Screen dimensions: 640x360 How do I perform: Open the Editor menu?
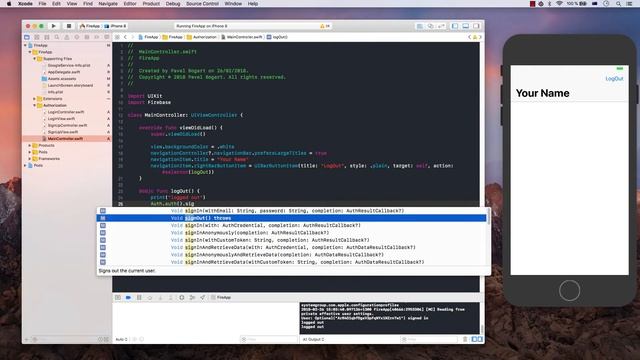130,4
